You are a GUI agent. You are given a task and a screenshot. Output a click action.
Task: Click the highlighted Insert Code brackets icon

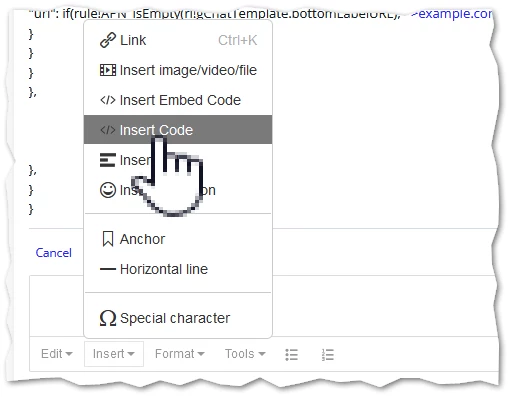(108, 130)
